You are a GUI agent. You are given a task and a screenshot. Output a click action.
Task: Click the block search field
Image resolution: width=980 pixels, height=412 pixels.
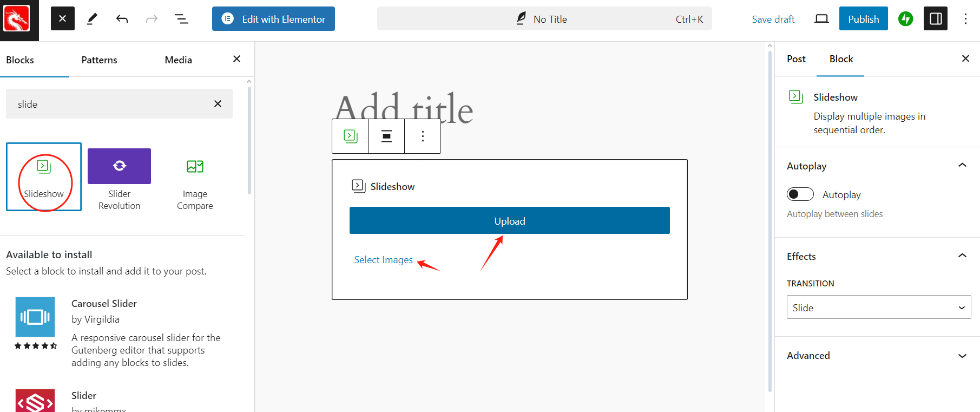pyautogui.click(x=111, y=104)
